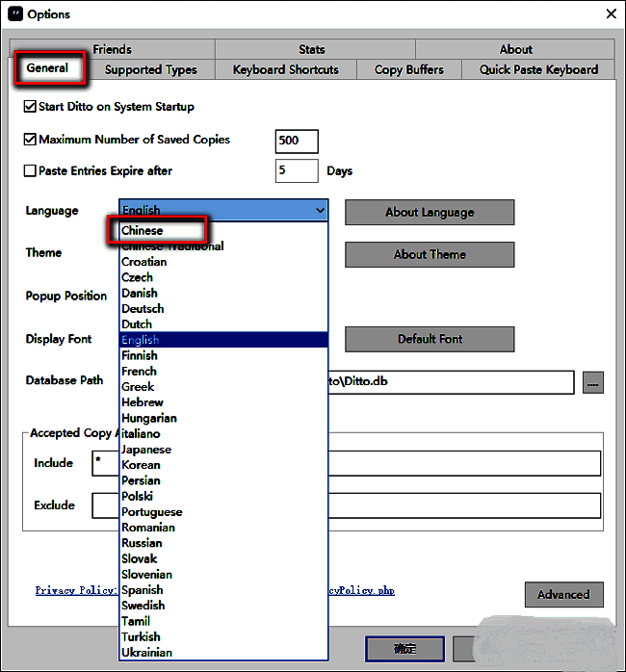626x672 pixels.
Task: Choose Japanese in the language list
Action: pos(145,449)
